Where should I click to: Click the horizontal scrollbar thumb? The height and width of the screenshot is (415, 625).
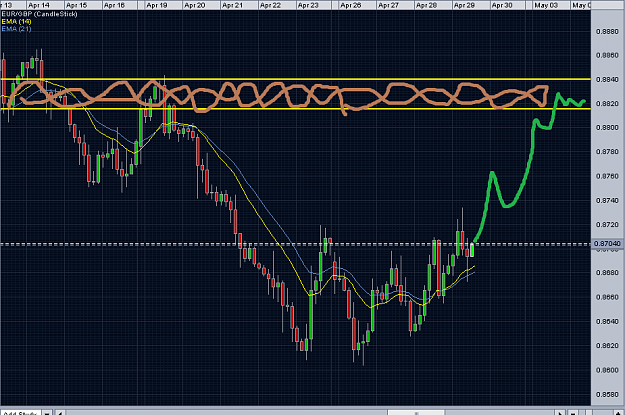[x=417, y=412]
